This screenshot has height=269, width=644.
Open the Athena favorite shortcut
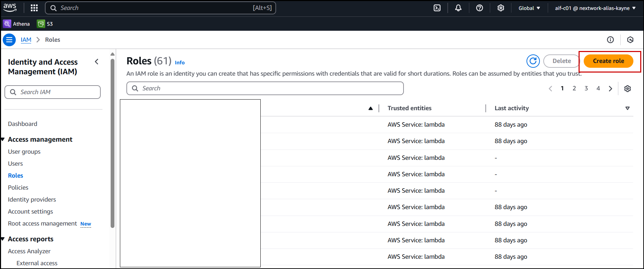coord(16,24)
